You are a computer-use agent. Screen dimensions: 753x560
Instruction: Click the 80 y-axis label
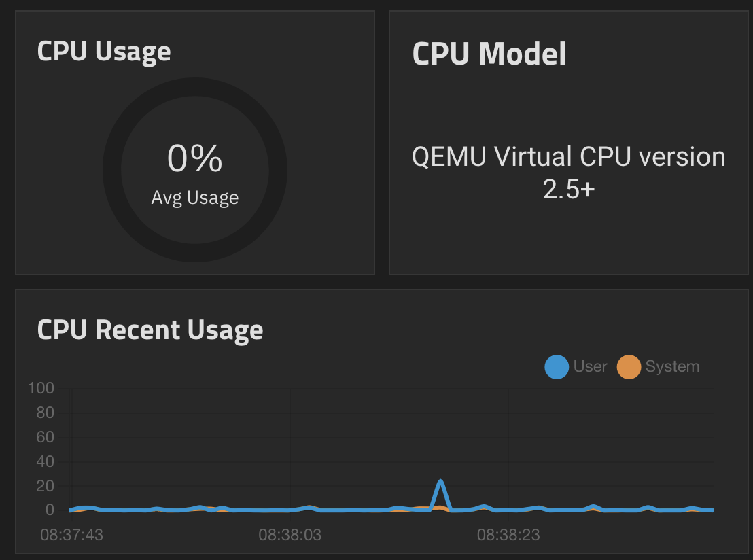(x=45, y=413)
